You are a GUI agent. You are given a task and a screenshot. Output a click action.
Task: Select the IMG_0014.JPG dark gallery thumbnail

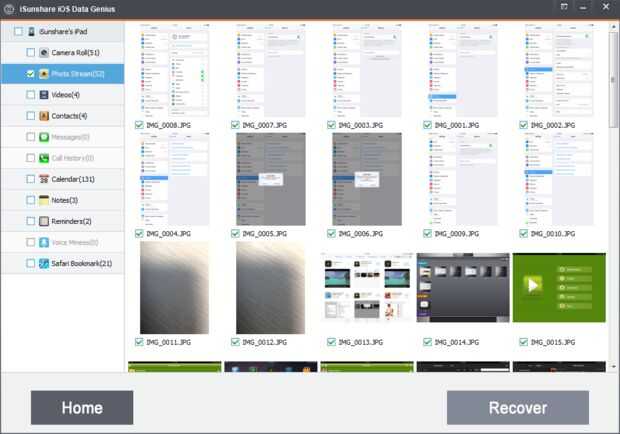463,288
